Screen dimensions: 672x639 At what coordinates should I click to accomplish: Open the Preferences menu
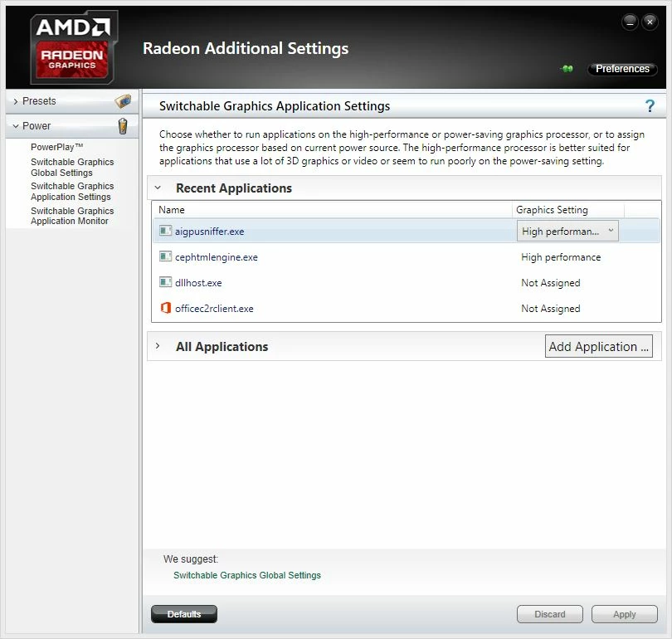(622, 69)
